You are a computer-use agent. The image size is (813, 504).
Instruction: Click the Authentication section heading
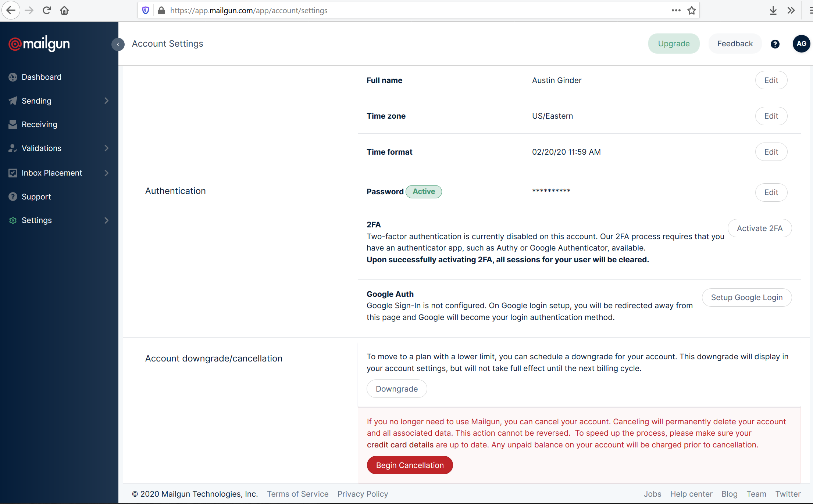175,191
